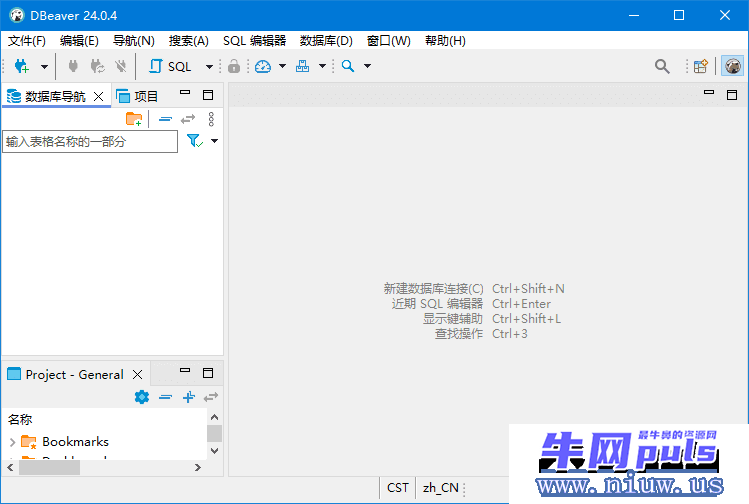The image size is (749, 504).
Task: Click the zh_CN locale status item
Action: tap(440, 488)
